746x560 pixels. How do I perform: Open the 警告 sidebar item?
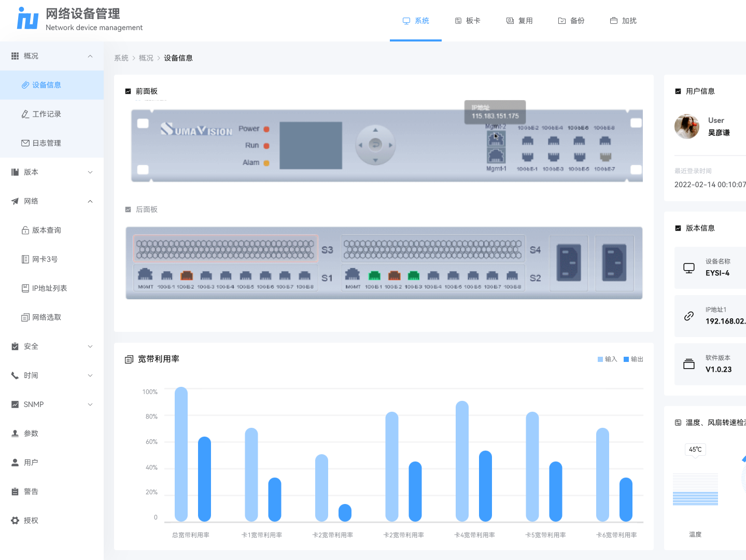coord(52,492)
